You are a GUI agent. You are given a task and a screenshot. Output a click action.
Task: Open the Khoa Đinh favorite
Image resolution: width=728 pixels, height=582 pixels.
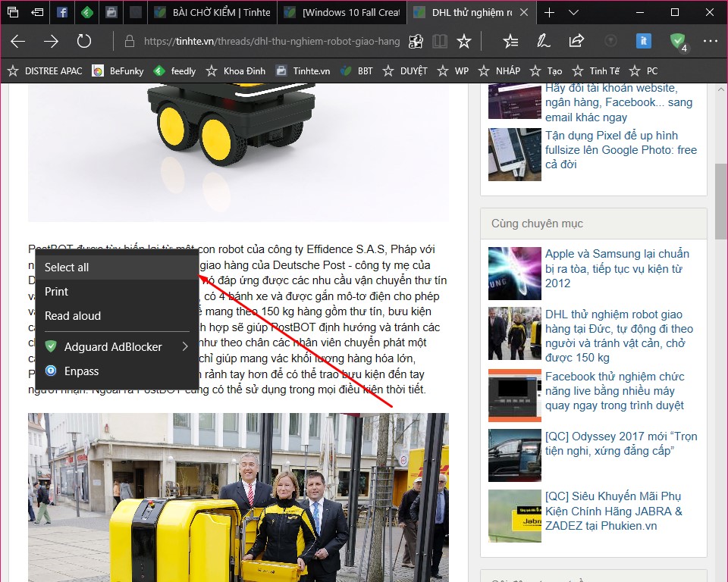point(236,71)
